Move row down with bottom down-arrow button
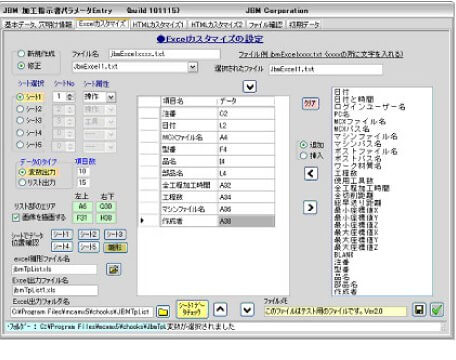456x360 pixels. (x=247, y=310)
